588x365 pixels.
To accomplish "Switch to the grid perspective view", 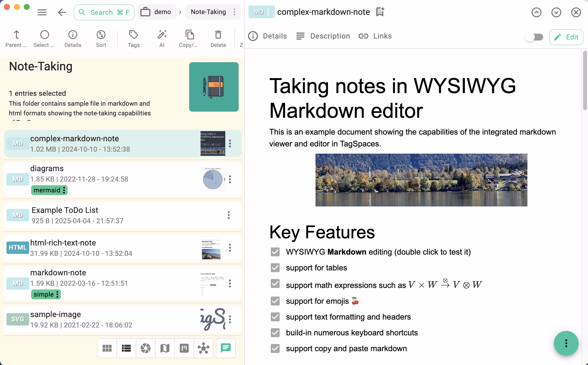I will pyautogui.click(x=107, y=348).
